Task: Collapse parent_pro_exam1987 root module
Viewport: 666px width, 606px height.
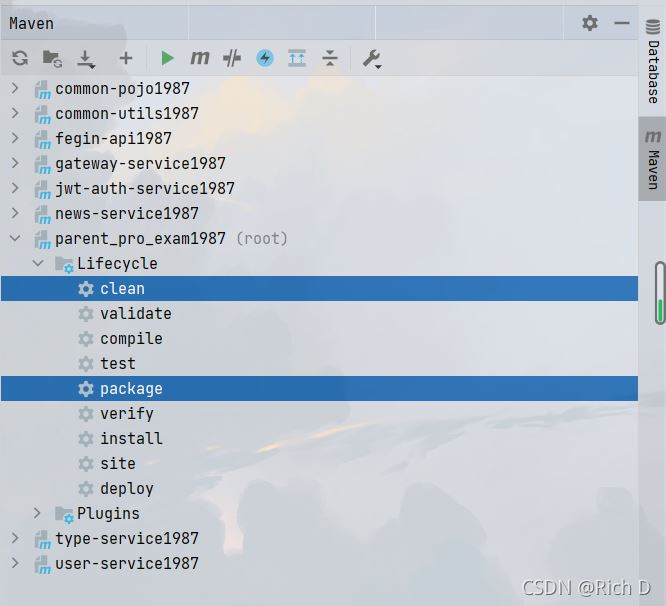Action: [x=15, y=238]
